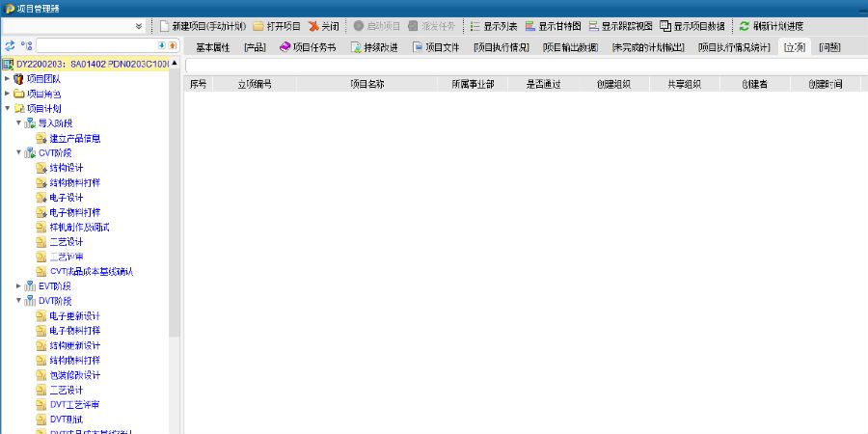Click the 显示列表 list icon
868x434 pixels.
click(x=475, y=26)
